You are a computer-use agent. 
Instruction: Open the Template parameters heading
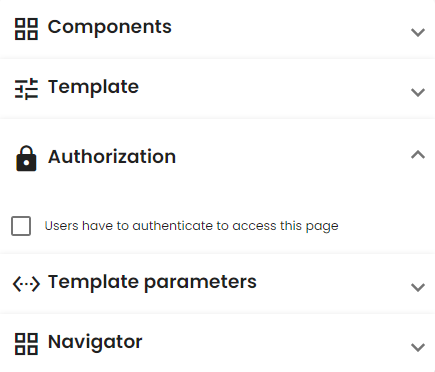(152, 283)
